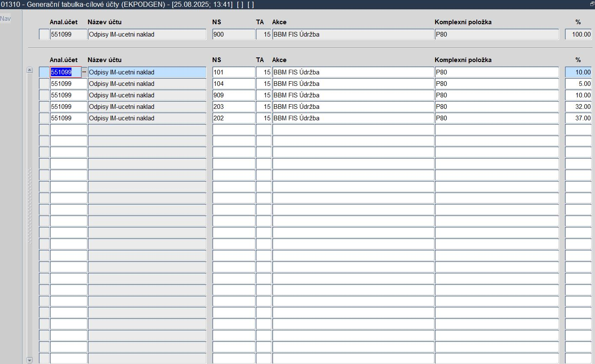Screen dimensions: 595x364
Task: Click the percentage field showing 5.00
Action: (x=578, y=84)
